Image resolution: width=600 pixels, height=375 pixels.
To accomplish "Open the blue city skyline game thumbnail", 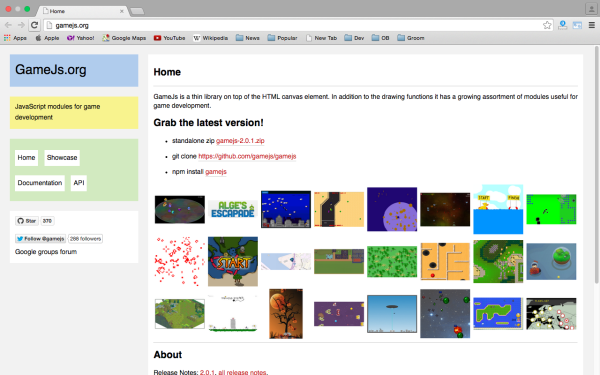I will (x=286, y=209).
